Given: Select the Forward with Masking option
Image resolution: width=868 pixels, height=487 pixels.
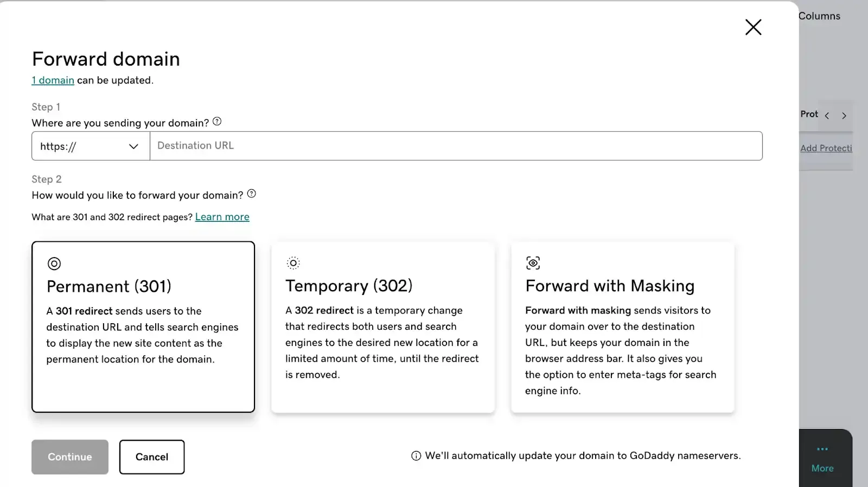Looking at the screenshot, I should [622, 326].
